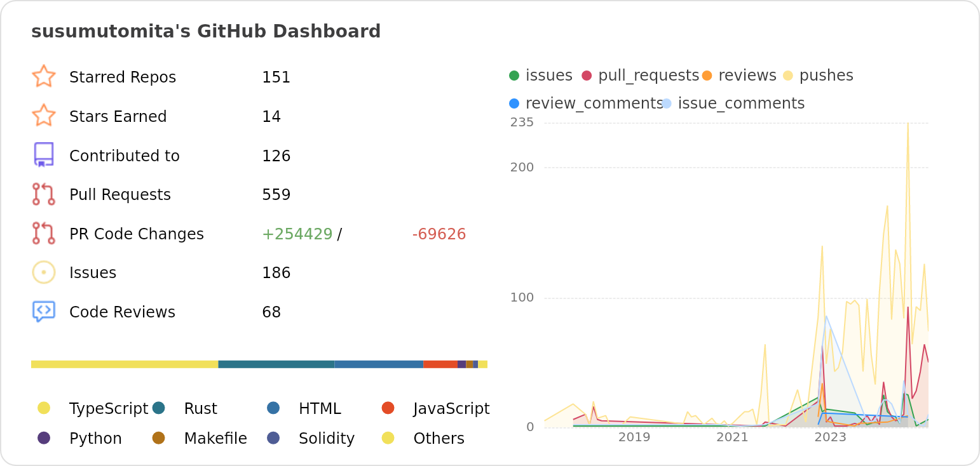
Task: Click the Makefile color dot
Action: [159, 437]
